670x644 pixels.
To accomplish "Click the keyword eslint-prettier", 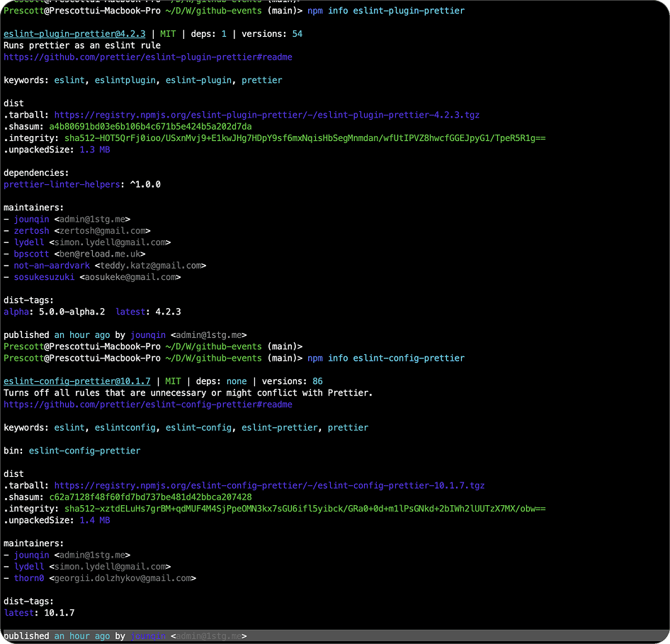I will click(x=280, y=428).
